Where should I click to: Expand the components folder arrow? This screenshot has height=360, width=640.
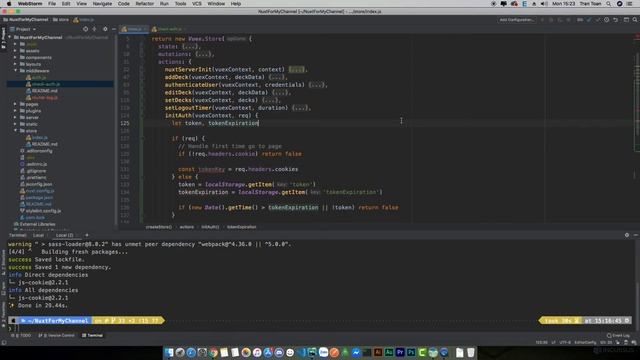click(16, 57)
